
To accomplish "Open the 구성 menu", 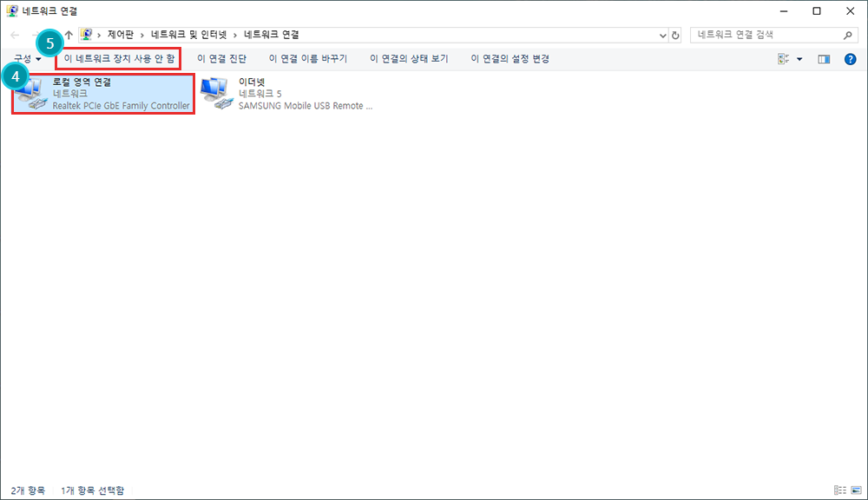I will pyautogui.click(x=27, y=59).
